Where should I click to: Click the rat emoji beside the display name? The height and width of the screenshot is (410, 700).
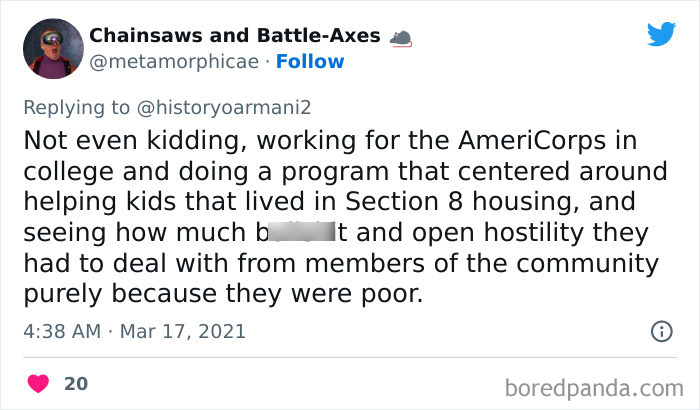click(x=401, y=37)
